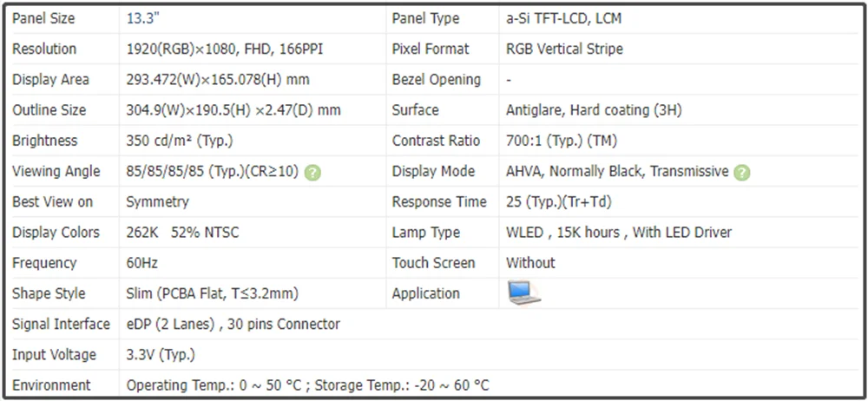
Task: Click the 700:1 contrast ratio value
Action: (x=562, y=141)
